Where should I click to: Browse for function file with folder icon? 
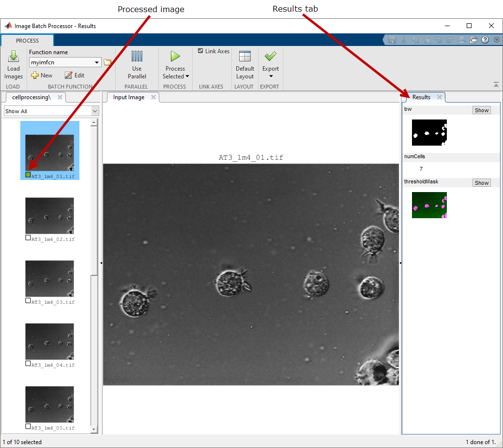(x=107, y=62)
